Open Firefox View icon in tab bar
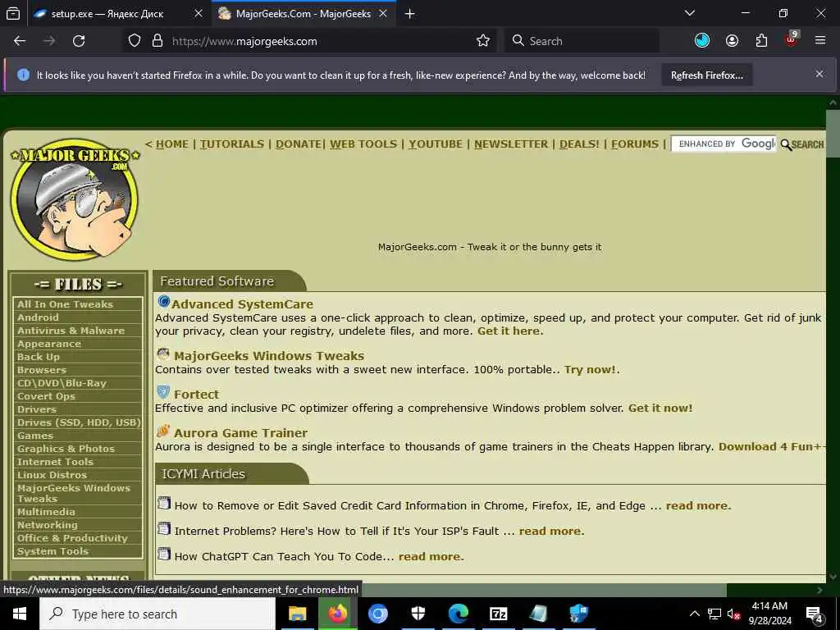The height and width of the screenshot is (630, 840). pos(13,13)
